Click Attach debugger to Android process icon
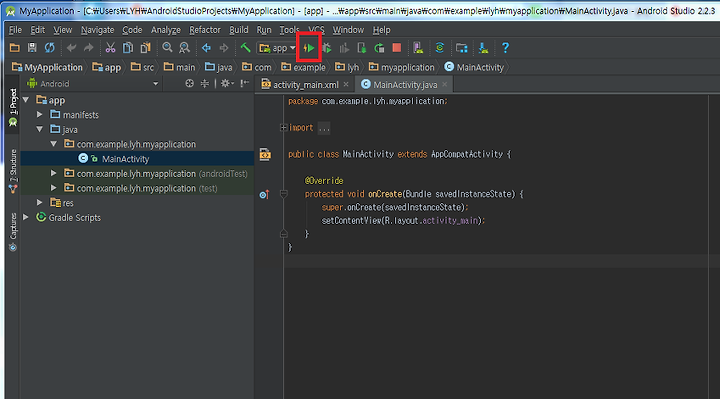This screenshot has width=720, height=399. click(362, 48)
